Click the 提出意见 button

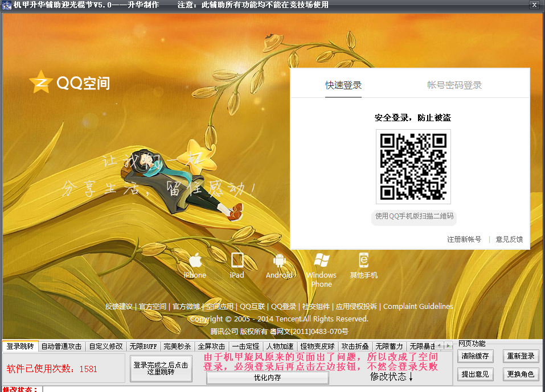(x=475, y=374)
